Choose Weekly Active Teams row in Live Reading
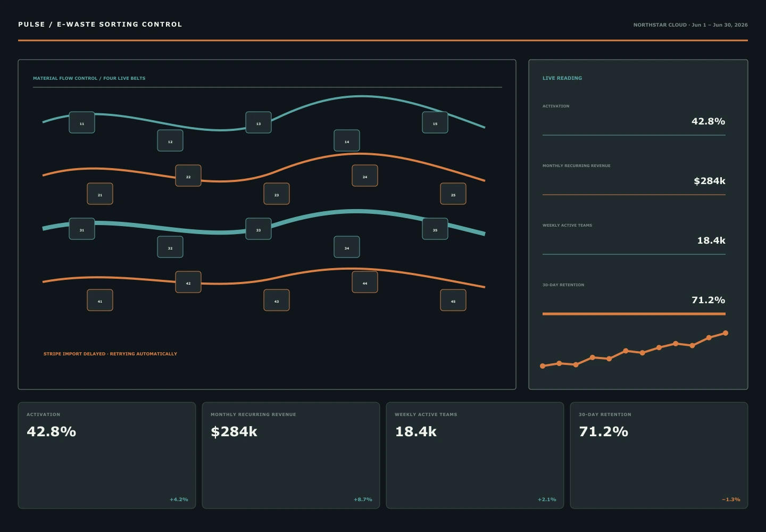The image size is (766, 532). (634, 238)
